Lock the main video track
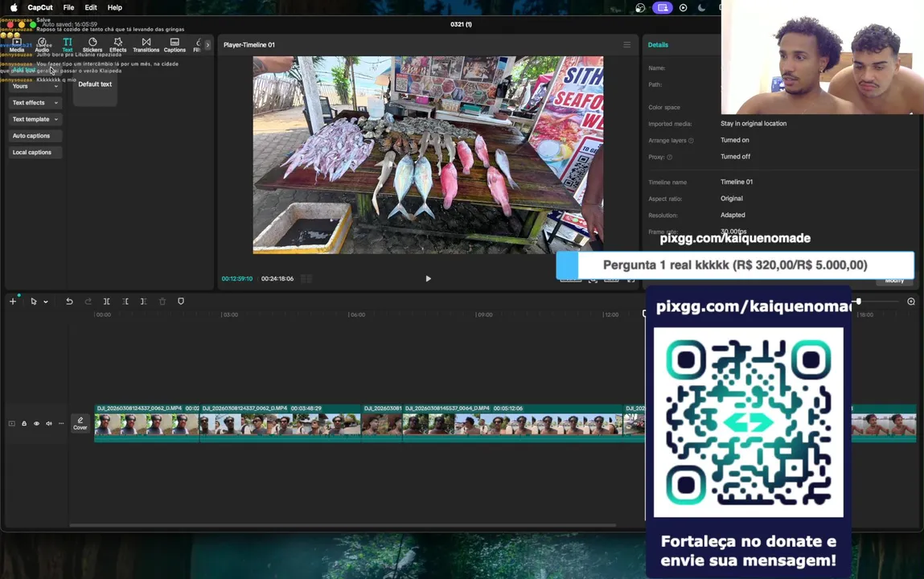Screen dimensions: 924x579 click(24, 424)
